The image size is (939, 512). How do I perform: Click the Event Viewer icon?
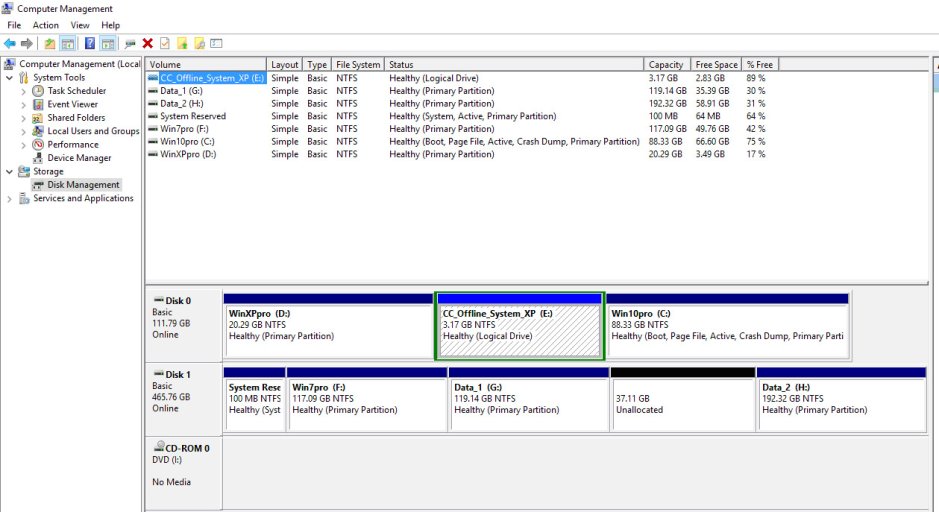click(x=38, y=104)
